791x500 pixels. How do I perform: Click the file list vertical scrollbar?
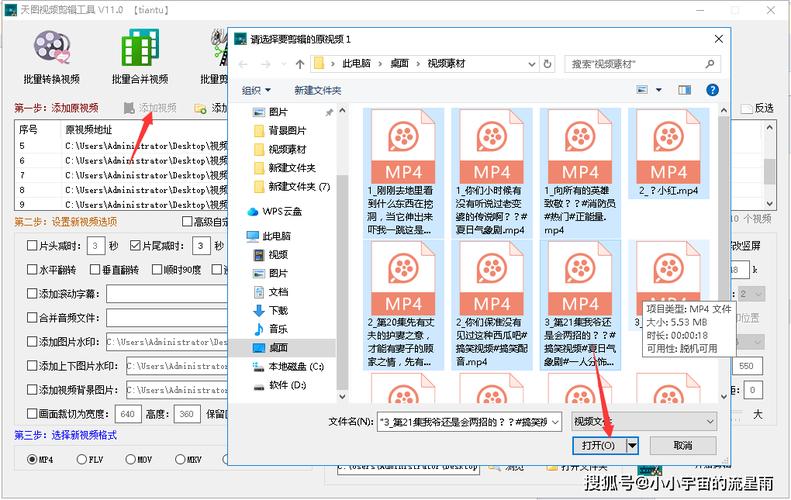(x=723, y=253)
